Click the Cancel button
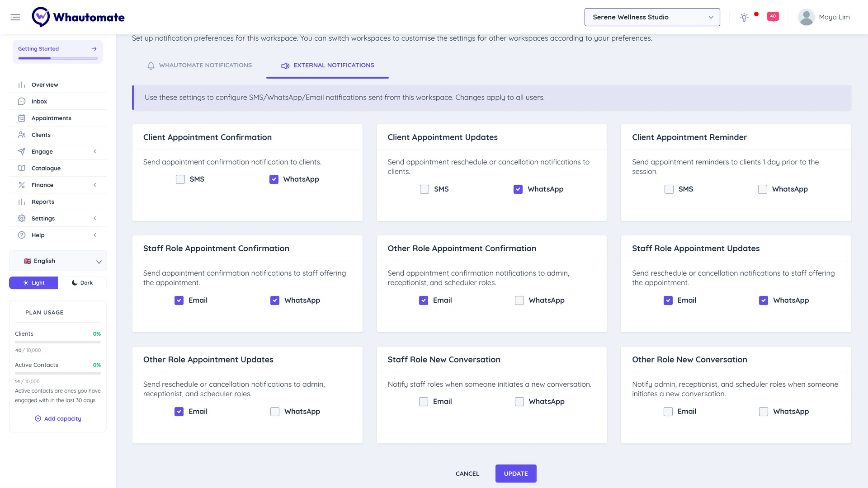 click(467, 474)
